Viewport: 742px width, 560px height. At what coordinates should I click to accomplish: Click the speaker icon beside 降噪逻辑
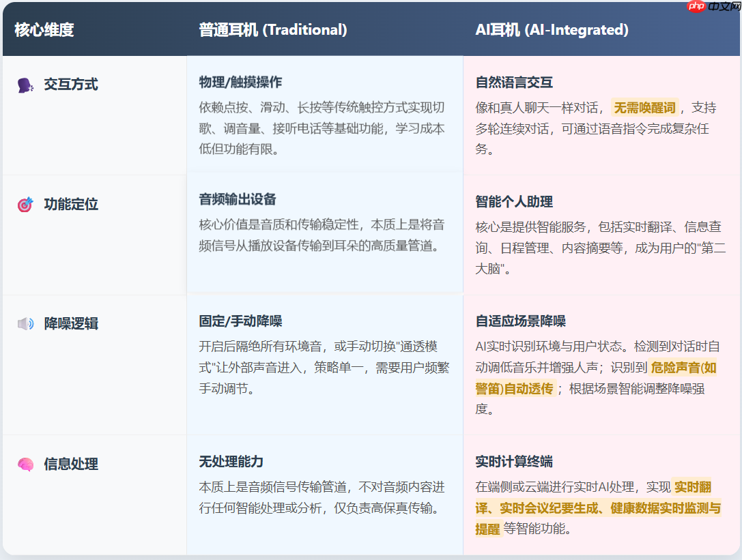(x=25, y=323)
